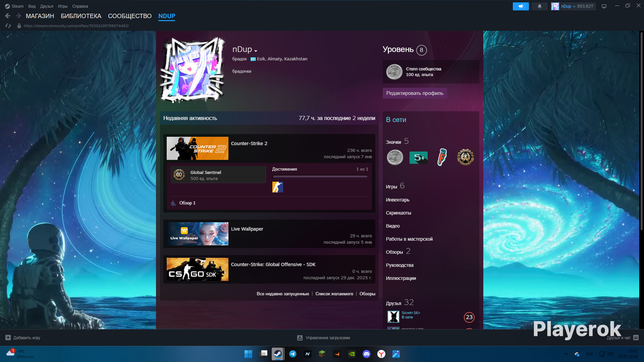This screenshot has height=362, width=644.
Task: Switch to the БИБЛИОТЕКА tab
Action: (x=81, y=16)
